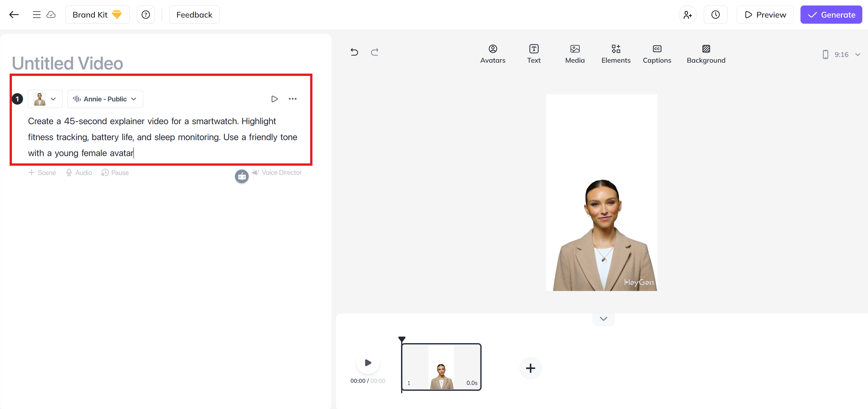Click the redo arrow icon

point(375,52)
